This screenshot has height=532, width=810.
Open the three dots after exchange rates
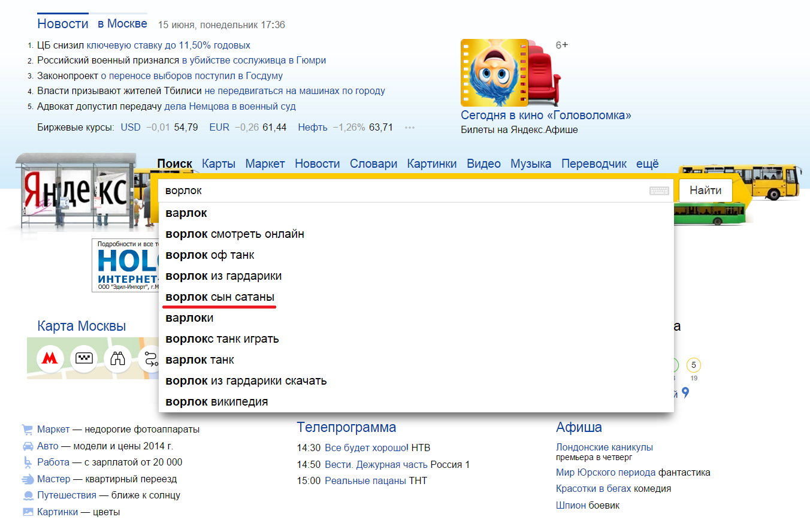410,128
